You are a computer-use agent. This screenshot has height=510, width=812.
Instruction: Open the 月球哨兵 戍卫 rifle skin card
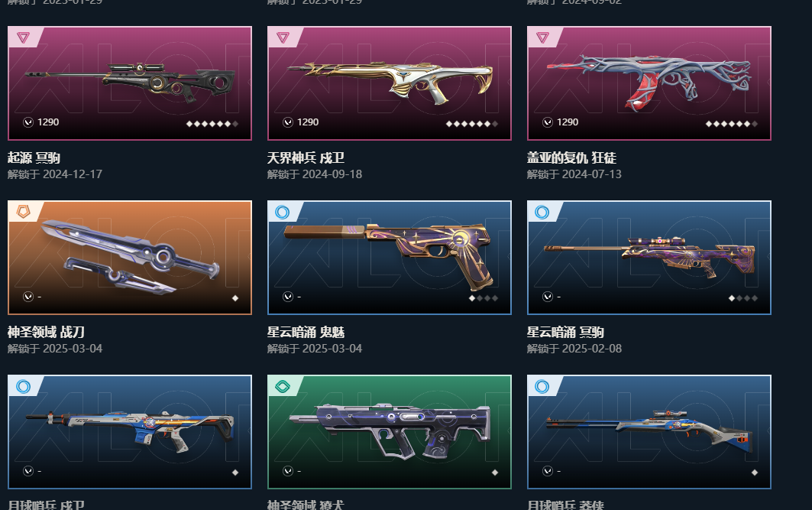pos(130,432)
